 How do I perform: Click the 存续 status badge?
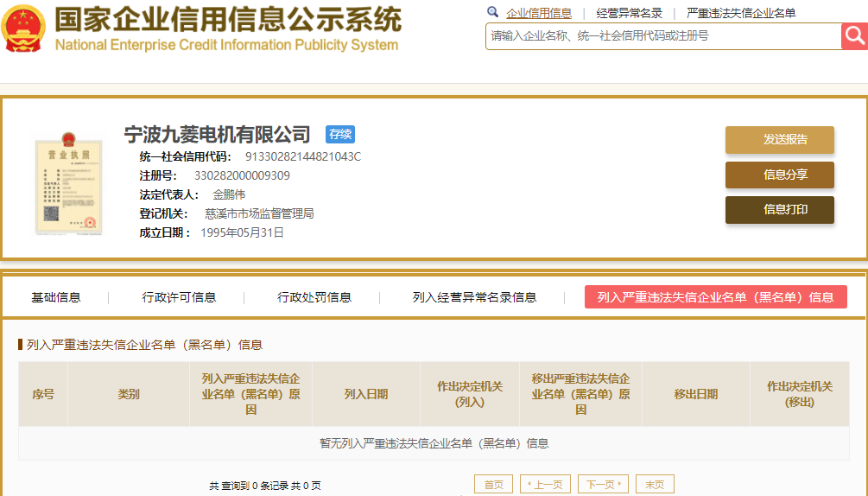(340, 134)
